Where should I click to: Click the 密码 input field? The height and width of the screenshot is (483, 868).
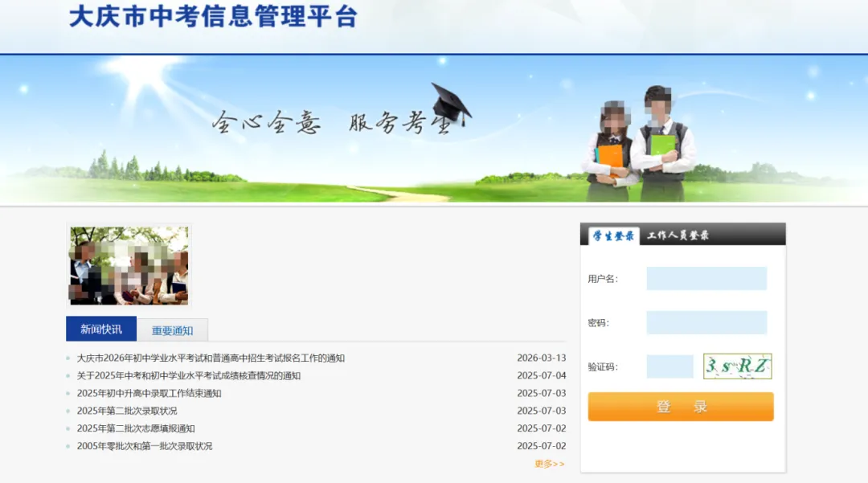706,322
